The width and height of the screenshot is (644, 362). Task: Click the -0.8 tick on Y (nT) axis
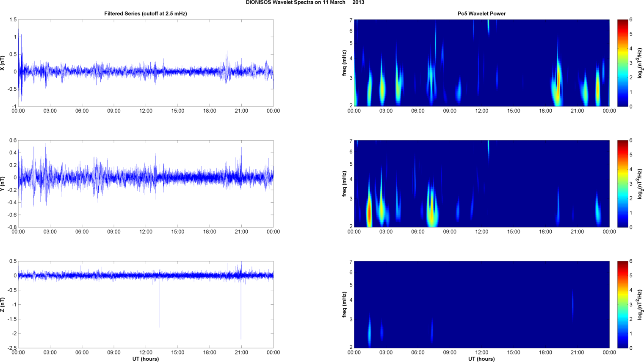coord(11,227)
